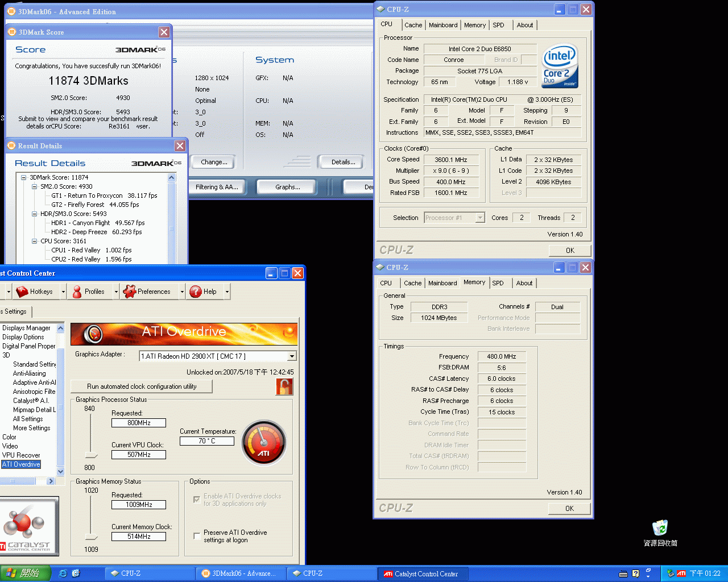The width and height of the screenshot is (728, 582).
Task: Open CPU-Z processor Selection dropdown
Action: click(480, 218)
